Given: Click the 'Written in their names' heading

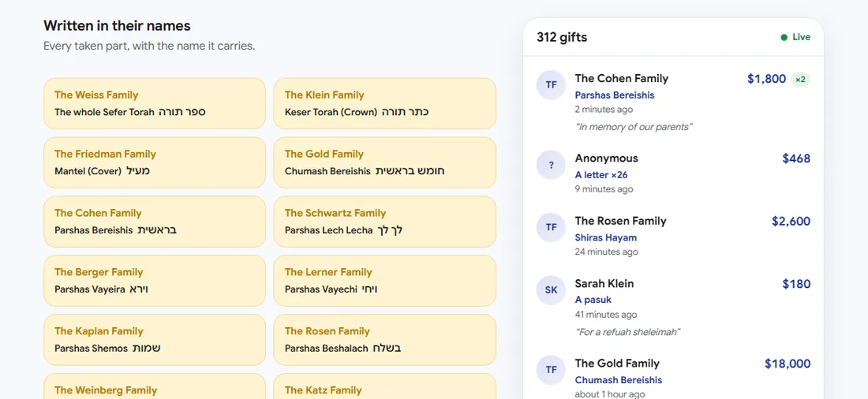Looking at the screenshot, I should pyautogui.click(x=117, y=25).
